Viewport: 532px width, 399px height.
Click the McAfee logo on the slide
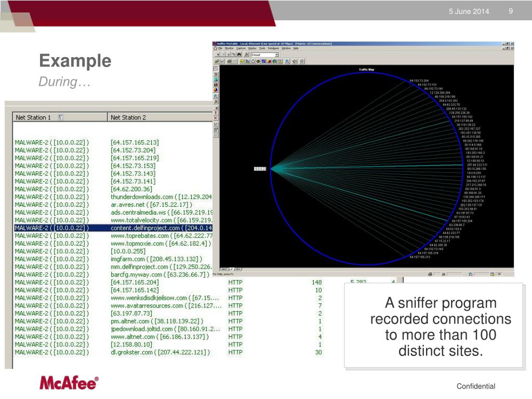point(69,383)
